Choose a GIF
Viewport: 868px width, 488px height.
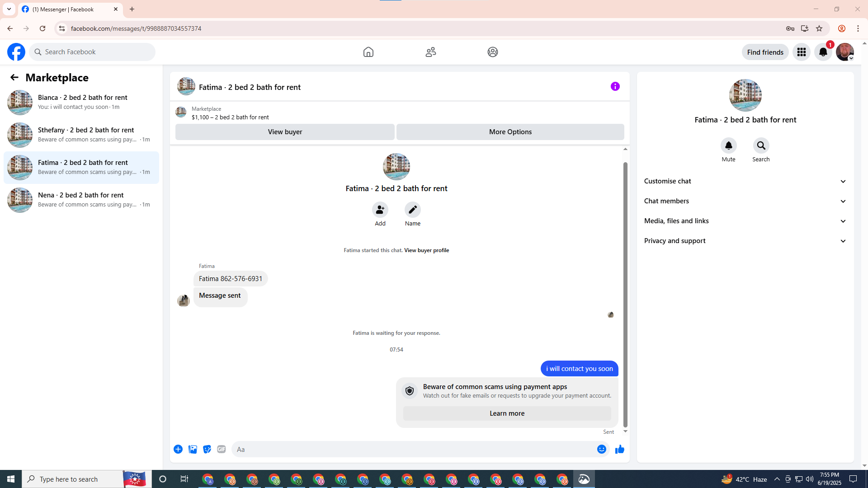click(222, 449)
